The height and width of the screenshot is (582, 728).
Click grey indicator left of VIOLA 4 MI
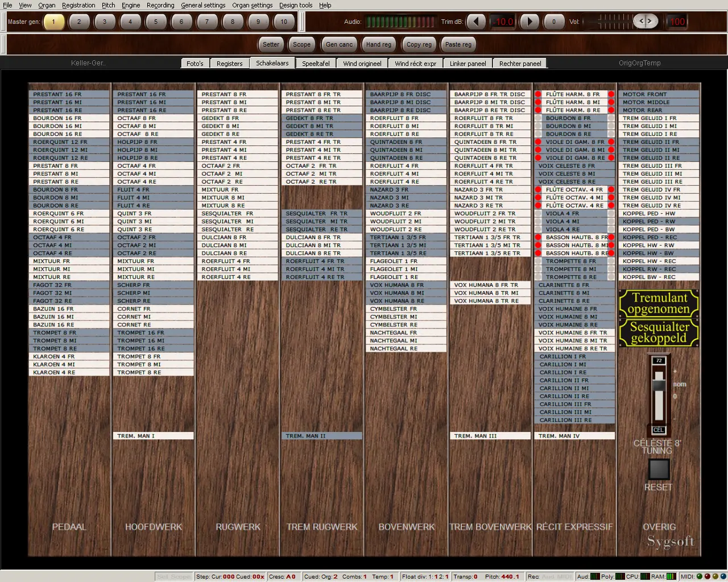coord(537,222)
